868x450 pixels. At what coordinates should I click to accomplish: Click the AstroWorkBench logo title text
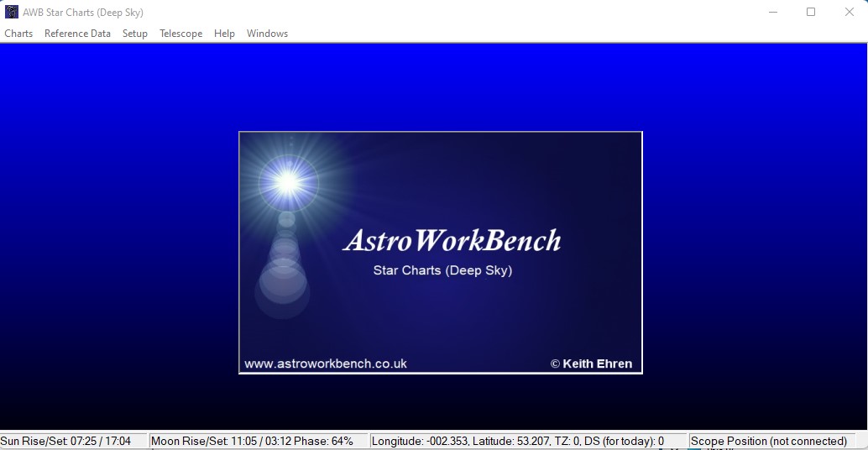click(452, 240)
